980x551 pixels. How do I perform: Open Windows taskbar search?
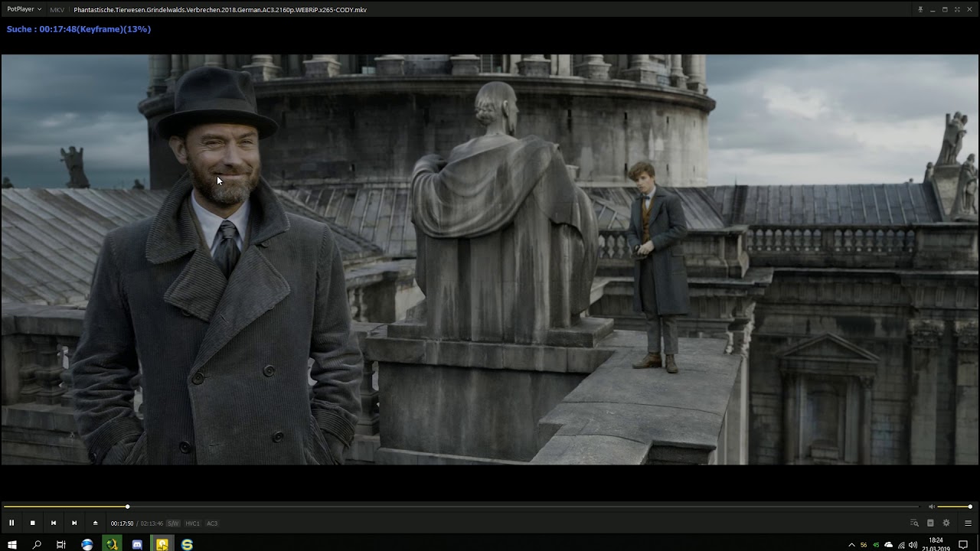[x=37, y=545]
